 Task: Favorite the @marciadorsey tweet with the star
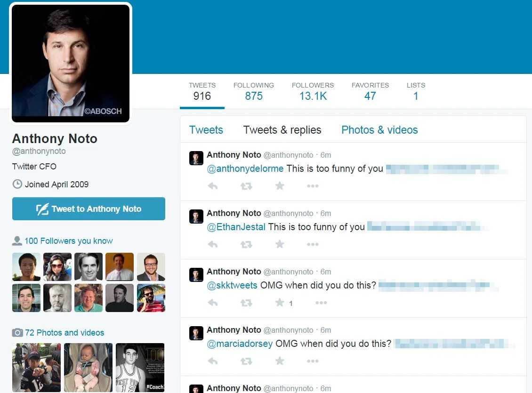(280, 361)
